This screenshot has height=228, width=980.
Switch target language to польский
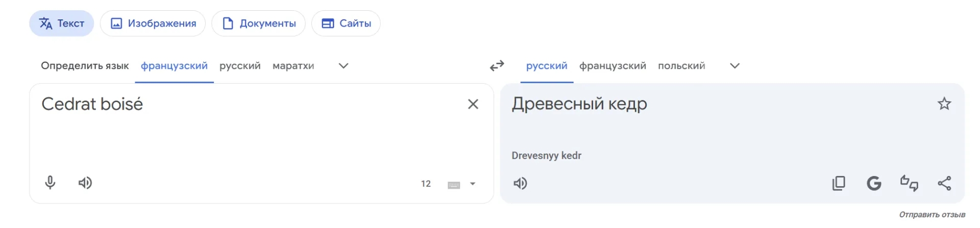pyautogui.click(x=681, y=66)
